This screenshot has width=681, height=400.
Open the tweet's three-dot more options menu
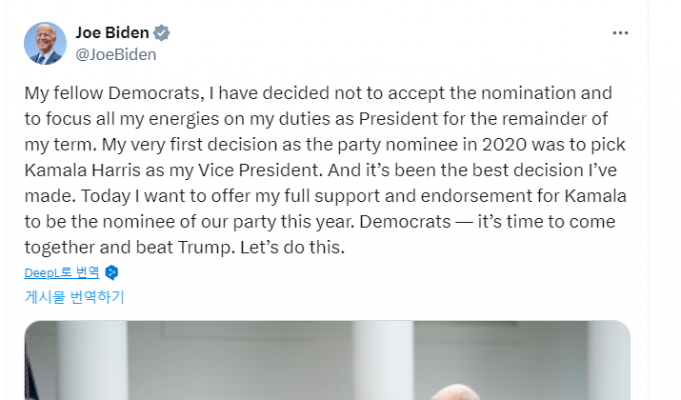[620, 33]
